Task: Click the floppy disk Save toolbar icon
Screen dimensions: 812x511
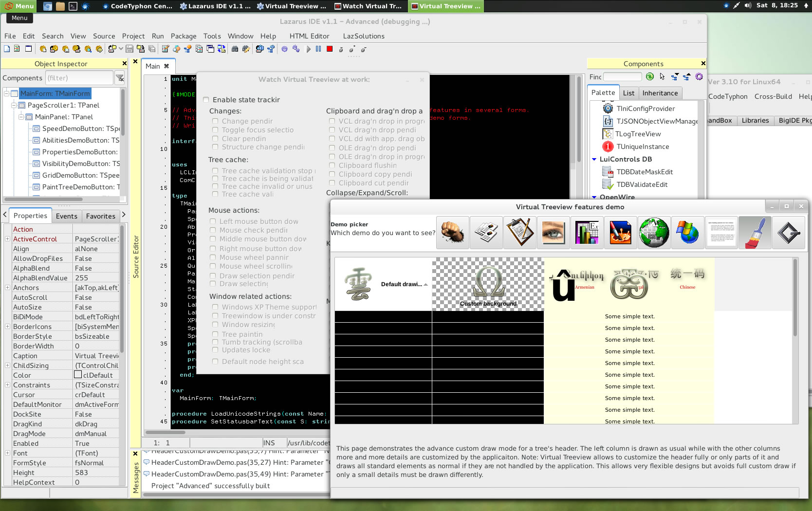Action: coord(129,49)
